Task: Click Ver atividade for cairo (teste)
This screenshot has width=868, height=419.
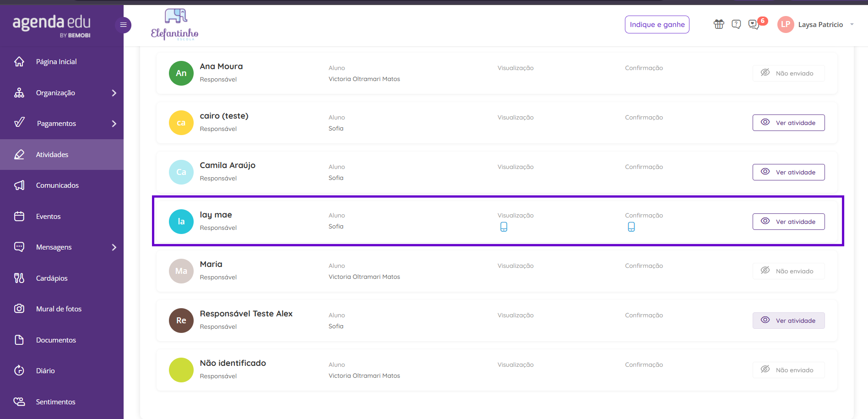Action: (x=788, y=123)
